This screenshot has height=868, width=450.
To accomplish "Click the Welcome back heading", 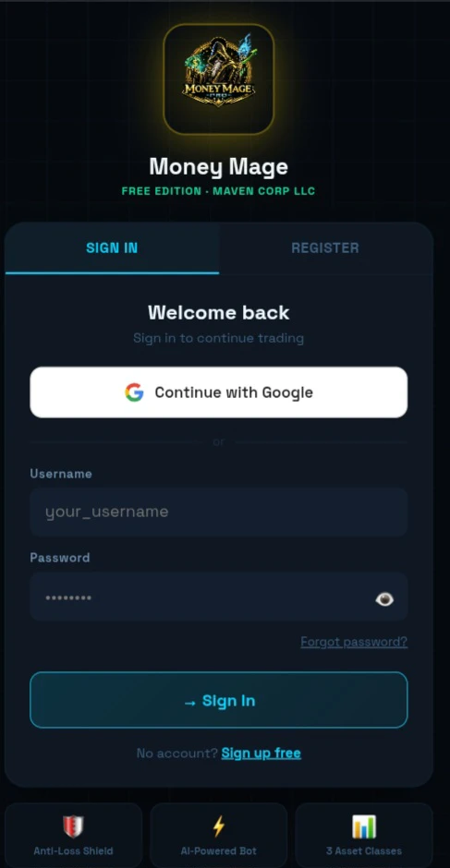I will coord(219,313).
